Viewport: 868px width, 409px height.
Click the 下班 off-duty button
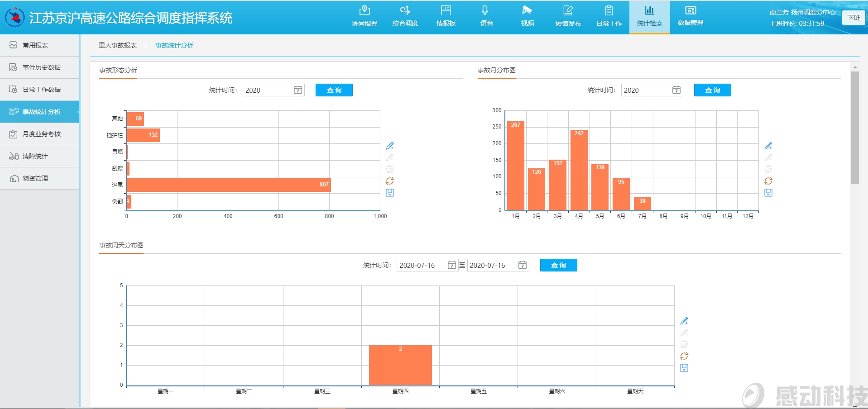tap(854, 18)
